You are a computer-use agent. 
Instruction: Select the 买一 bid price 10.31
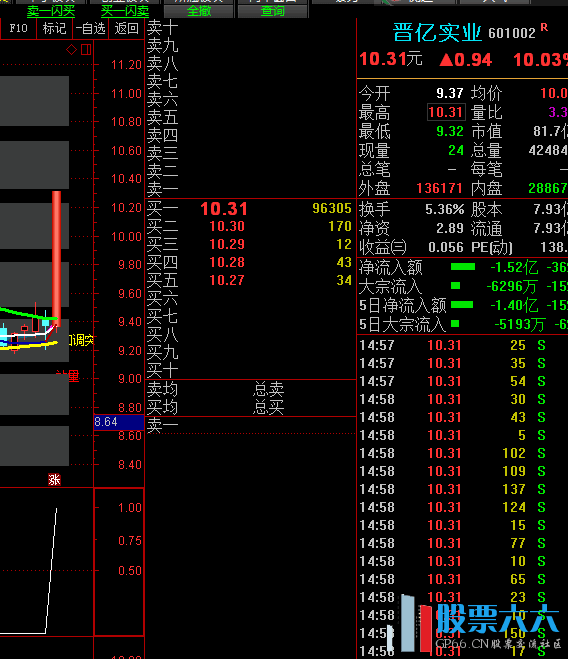tap(224, 209)
